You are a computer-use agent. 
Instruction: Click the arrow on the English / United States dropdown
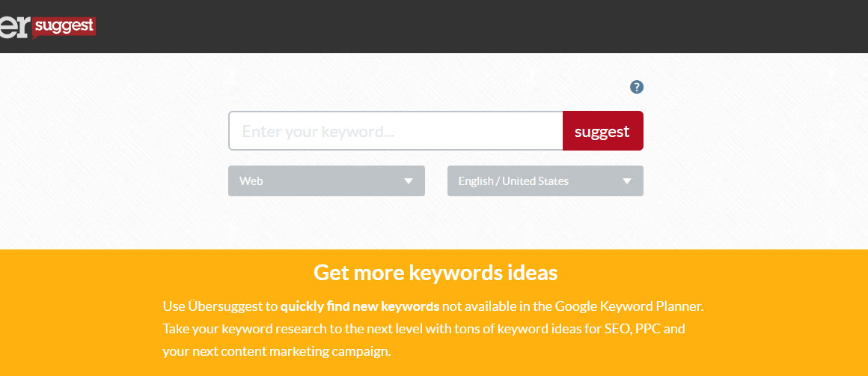[627, 181]
